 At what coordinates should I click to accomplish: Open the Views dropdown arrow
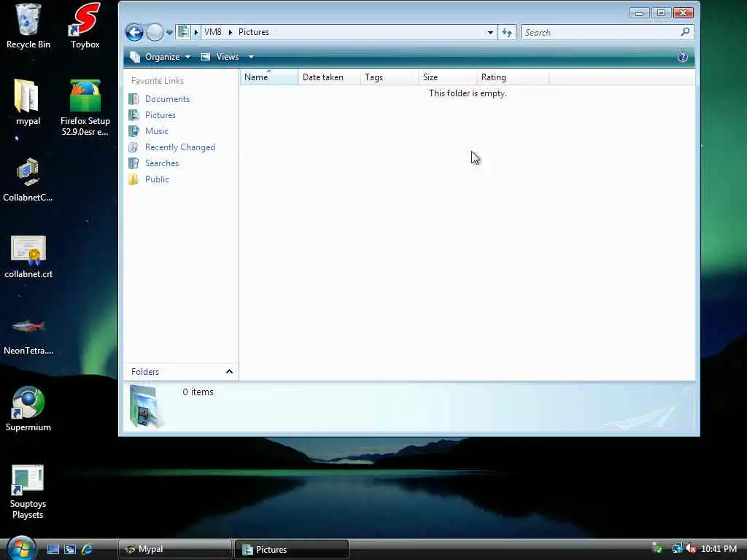(251, 57)
